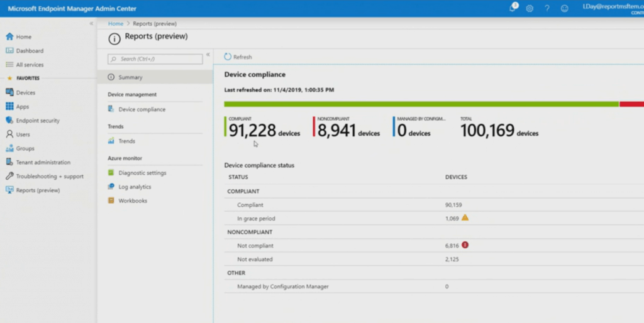644x323 pixels.
Task: Open Trends under the Trends section
Action: pos(127,141)
